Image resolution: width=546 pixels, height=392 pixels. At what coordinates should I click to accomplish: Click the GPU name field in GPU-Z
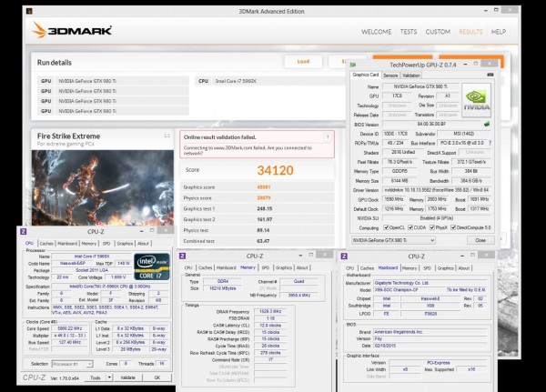pyautogui.click(x=420, y=86)
